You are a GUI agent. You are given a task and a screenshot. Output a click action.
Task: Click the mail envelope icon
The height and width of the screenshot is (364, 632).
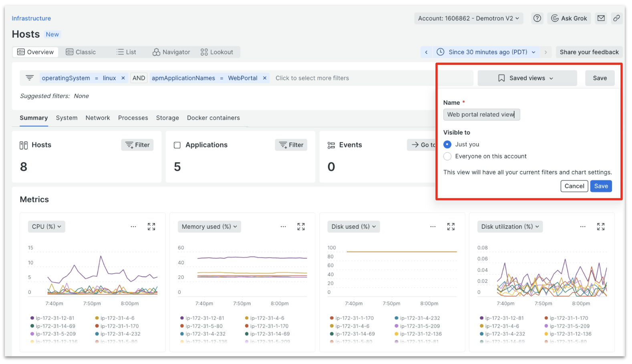pyautogui.click(x=601, y=18)
